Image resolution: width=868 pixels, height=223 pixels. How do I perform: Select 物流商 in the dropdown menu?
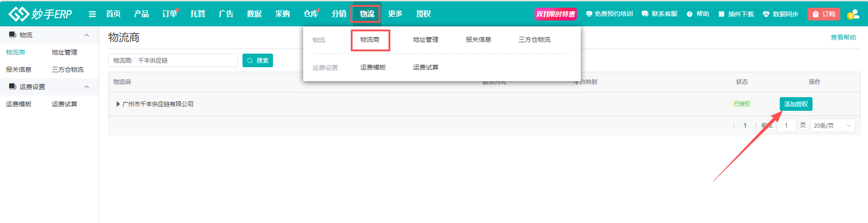(370, 40)
